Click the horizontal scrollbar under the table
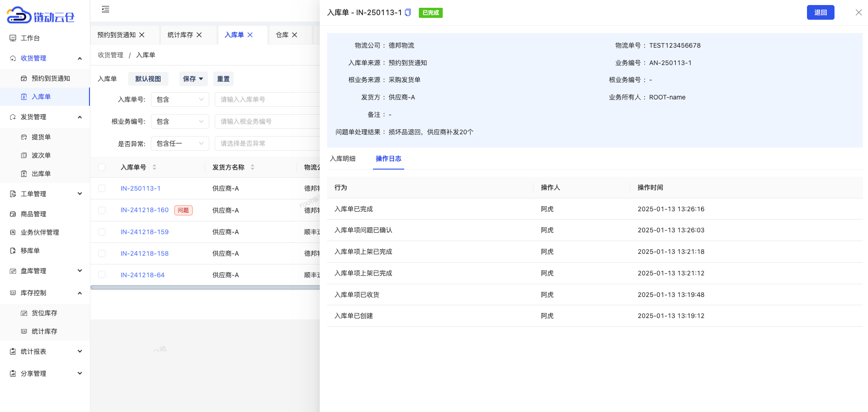This screenshot has height=412, width=868. 205,287
